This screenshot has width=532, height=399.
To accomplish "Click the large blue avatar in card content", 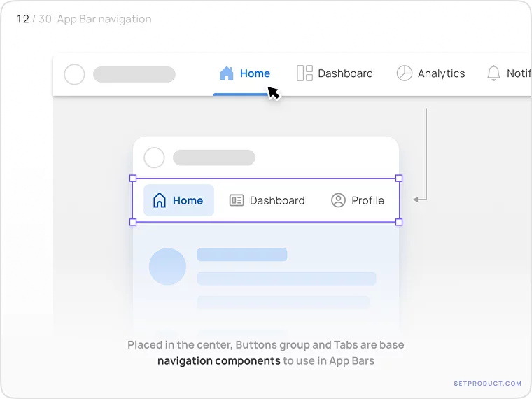I will tap(168, 267).
